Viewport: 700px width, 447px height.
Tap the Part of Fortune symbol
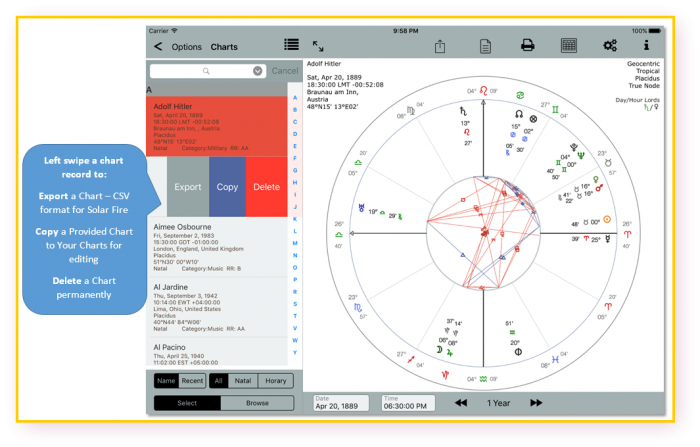pos(533,119)
